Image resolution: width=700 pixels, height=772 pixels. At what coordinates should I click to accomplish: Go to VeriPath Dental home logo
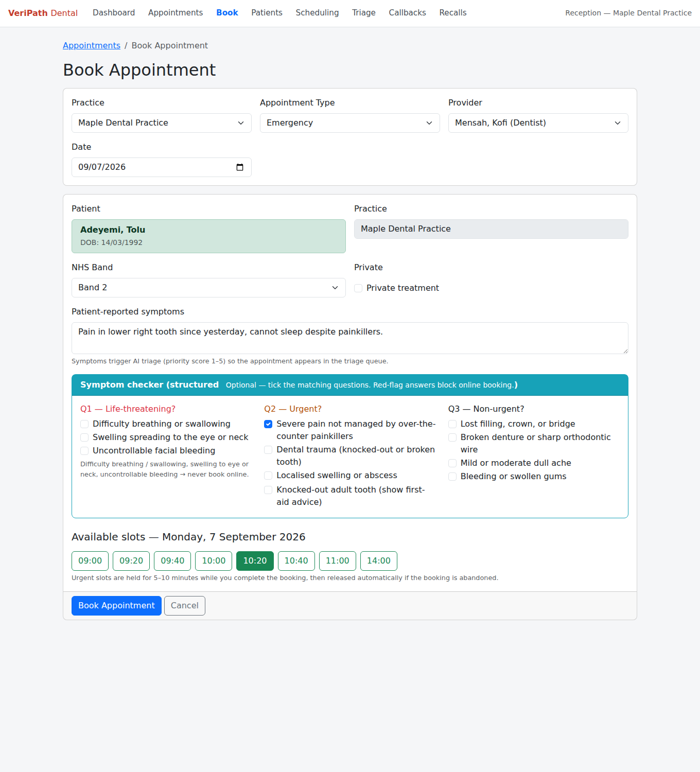43,13
